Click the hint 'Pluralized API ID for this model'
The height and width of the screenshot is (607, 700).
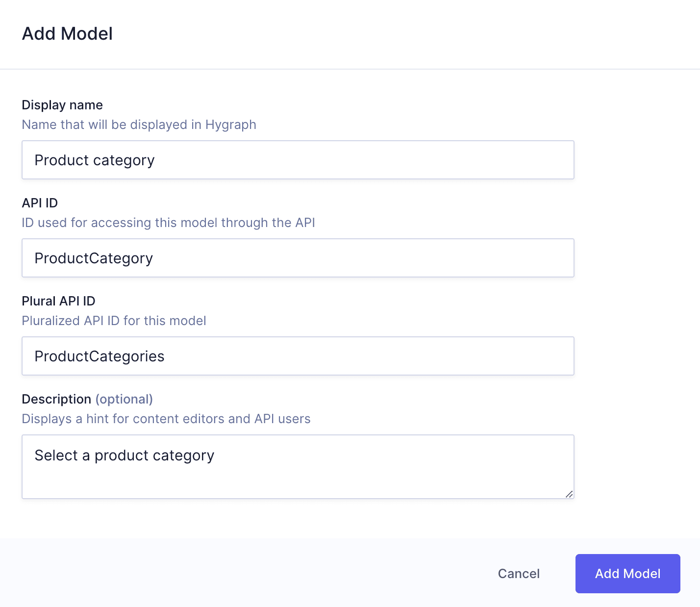click(114, 321)
